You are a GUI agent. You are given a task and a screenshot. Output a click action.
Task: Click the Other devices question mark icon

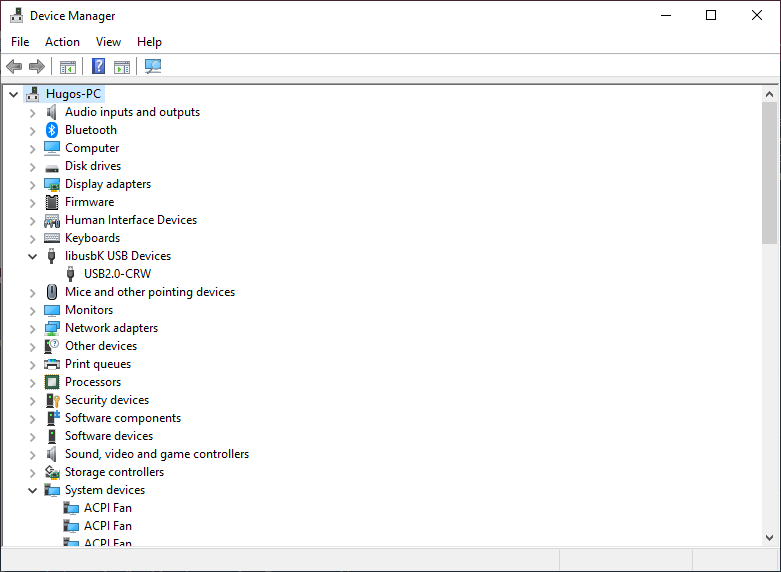click(x=52, y=346)
